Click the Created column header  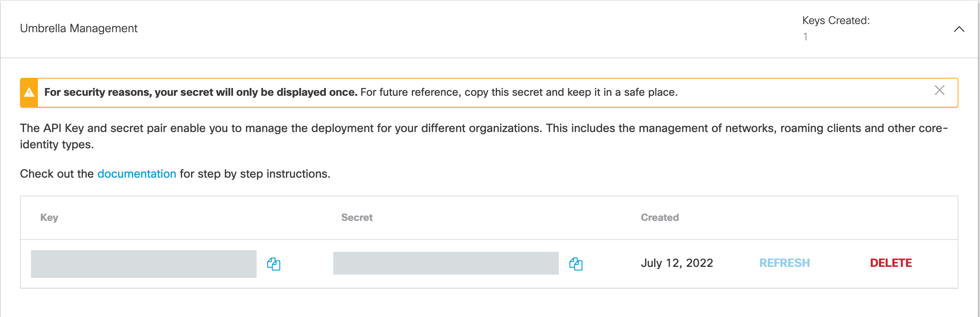659,218
